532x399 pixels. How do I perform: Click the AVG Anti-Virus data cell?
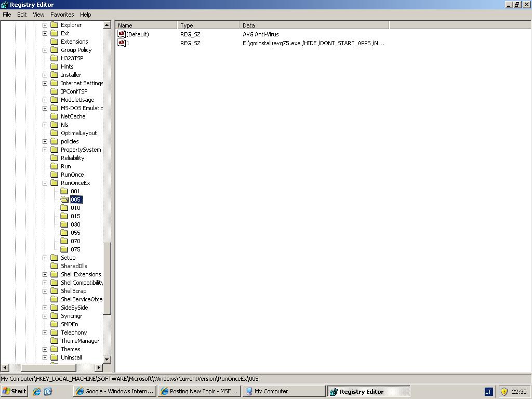[x=261, y=34]
